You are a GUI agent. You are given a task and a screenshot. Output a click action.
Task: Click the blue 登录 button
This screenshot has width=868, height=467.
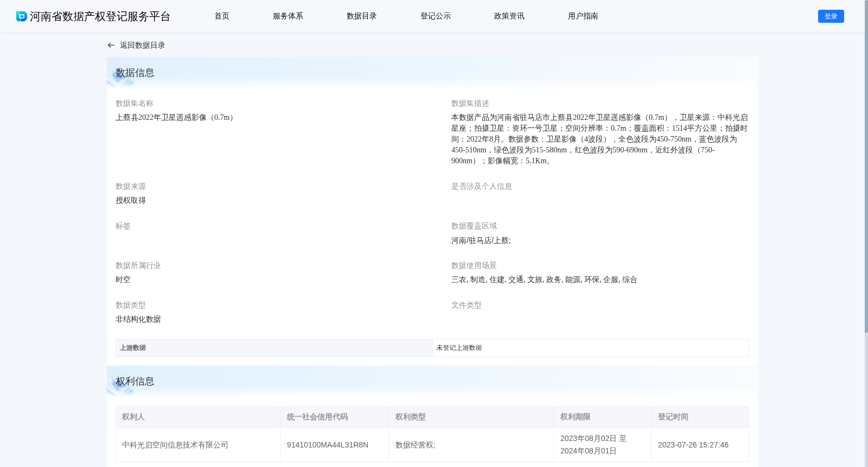pos(831,16)
